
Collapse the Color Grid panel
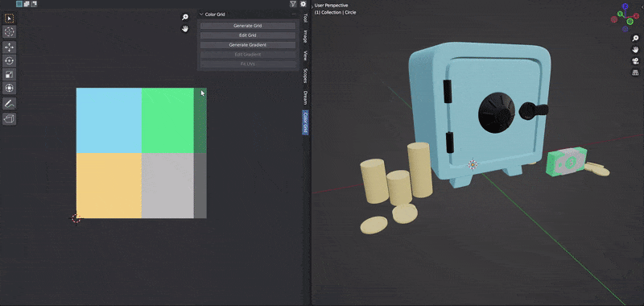pyautogui.click(x=201, y=14)
